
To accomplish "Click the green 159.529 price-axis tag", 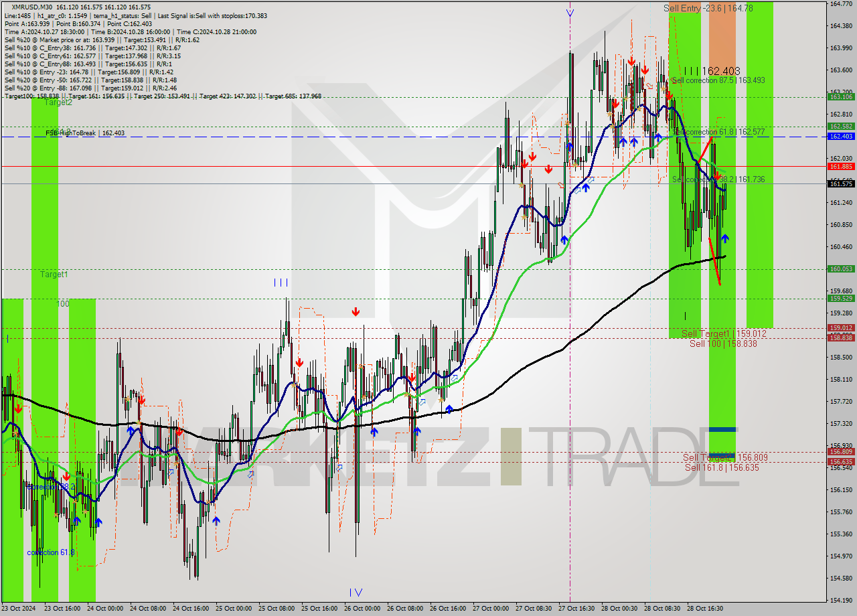I will click(x=841, y=298).
